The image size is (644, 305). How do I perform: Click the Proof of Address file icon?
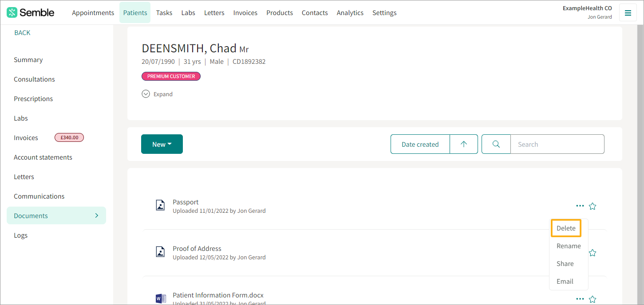160,251
